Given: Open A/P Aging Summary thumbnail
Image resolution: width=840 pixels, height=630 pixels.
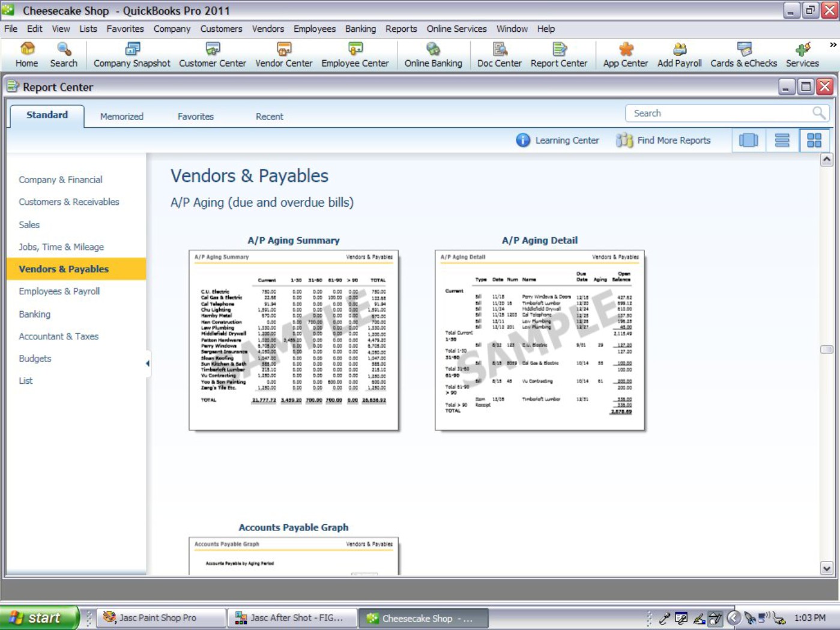Looking at the screenshot, I should click(294, 341).
